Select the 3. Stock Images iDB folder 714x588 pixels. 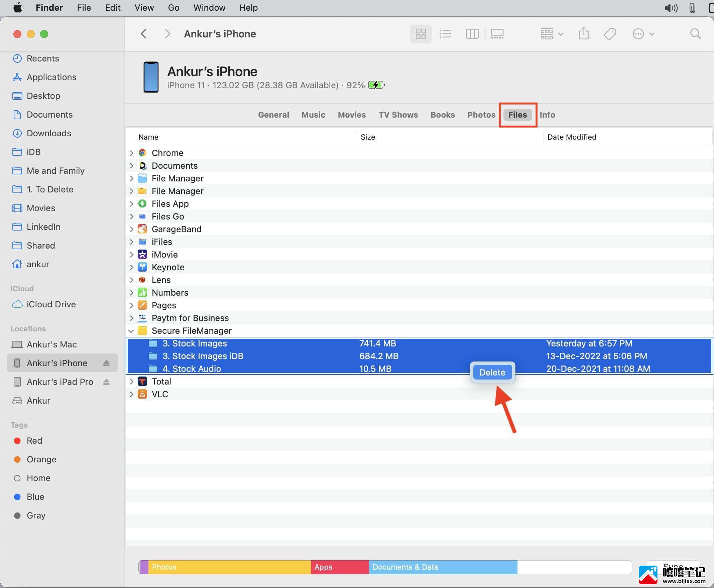coord(419,356)
